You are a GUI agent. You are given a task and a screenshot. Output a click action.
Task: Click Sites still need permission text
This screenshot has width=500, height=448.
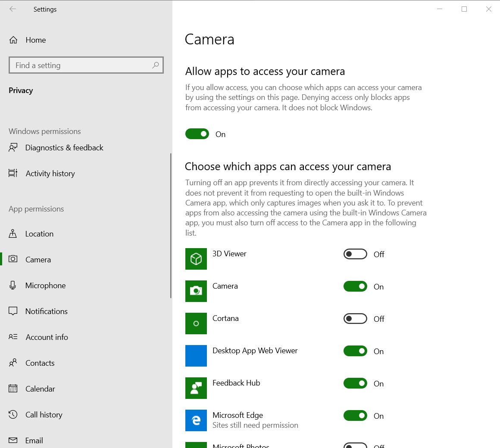click(x=255, y=425)
